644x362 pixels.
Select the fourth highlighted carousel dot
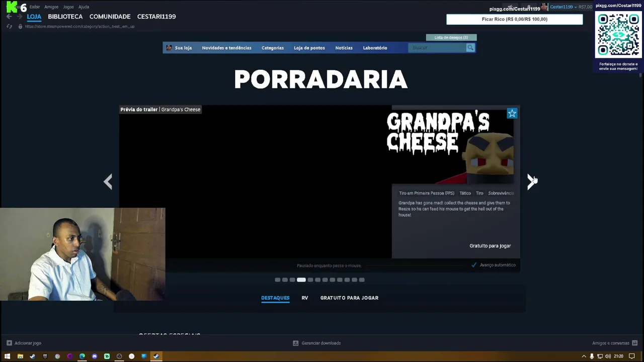[x=301, y=280]
